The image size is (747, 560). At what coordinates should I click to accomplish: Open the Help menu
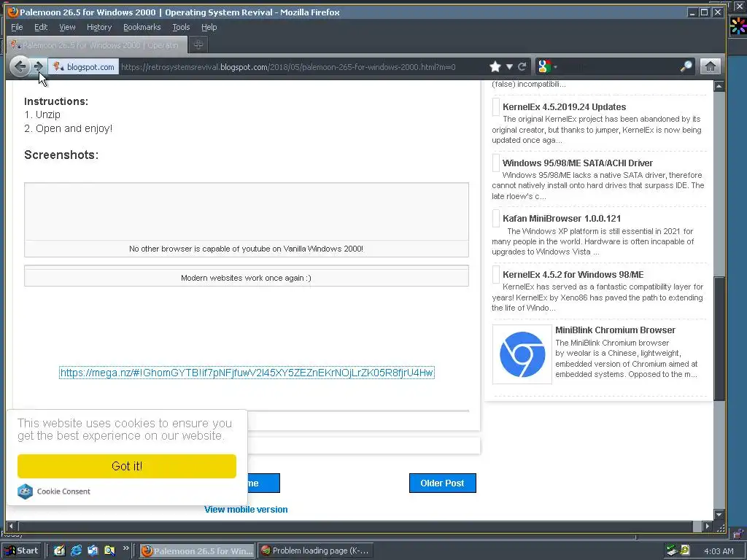click(209, 27)
